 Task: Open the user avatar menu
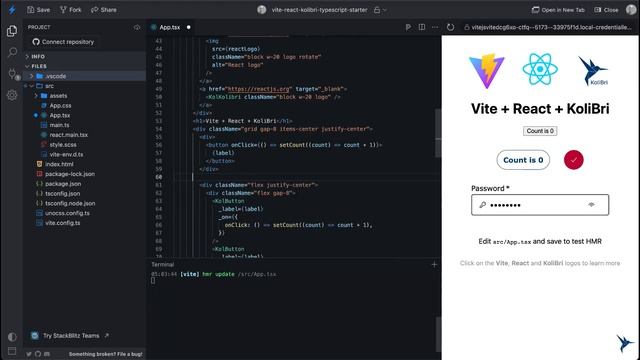(x=631, y=10)
